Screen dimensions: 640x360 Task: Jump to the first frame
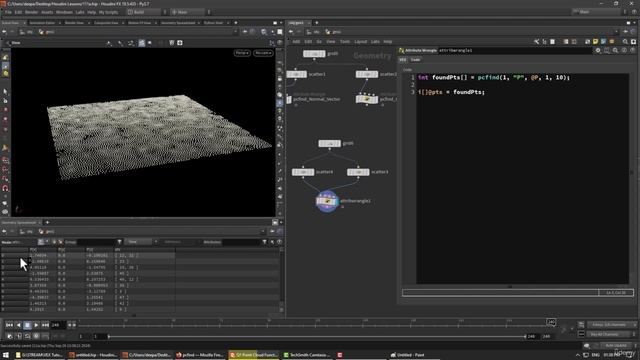point(9,325)
